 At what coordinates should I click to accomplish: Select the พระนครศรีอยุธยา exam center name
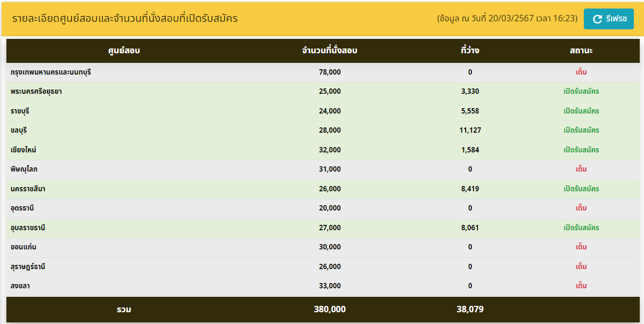pyautogui.click(x=36, y=91)
